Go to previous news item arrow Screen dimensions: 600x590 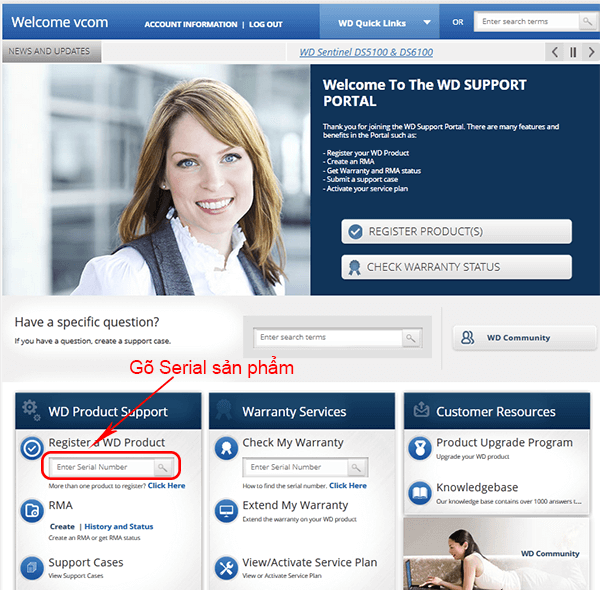pos(554,52)
